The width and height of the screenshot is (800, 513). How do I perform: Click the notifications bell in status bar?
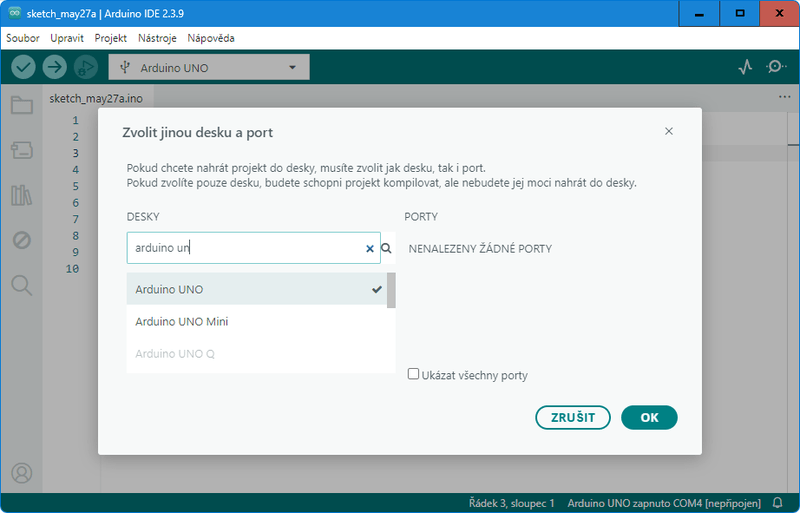(x=778, y=503)
